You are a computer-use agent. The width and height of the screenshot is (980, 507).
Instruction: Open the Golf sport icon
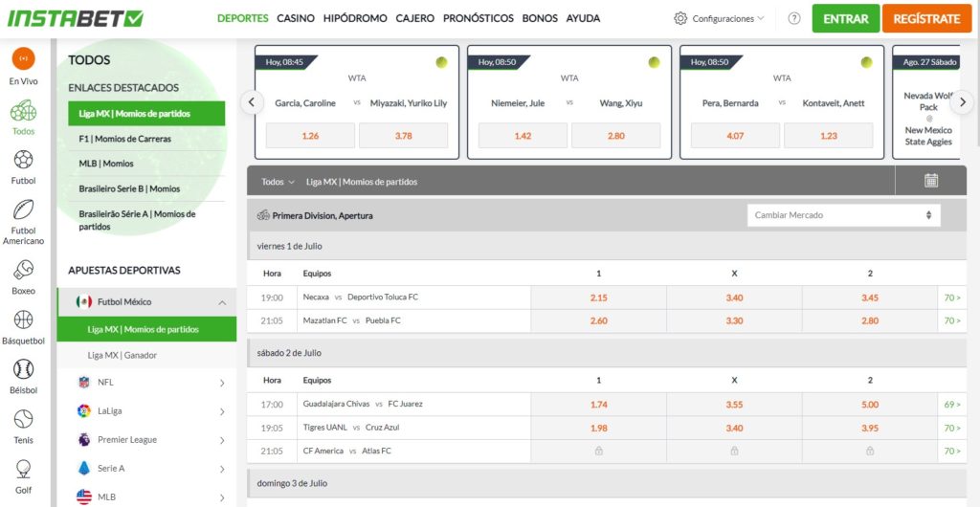point(23,469)
